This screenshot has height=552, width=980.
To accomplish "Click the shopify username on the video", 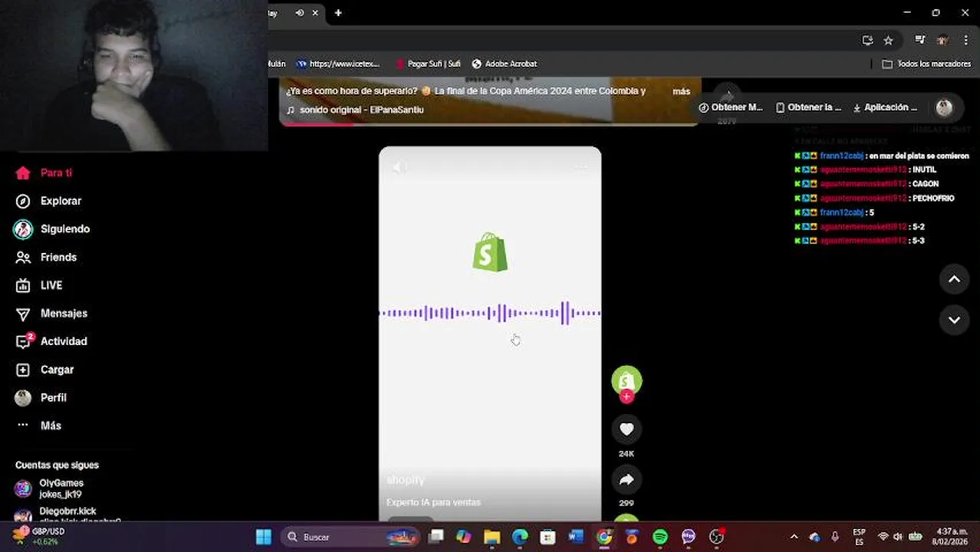I will (x=405, y=480).
